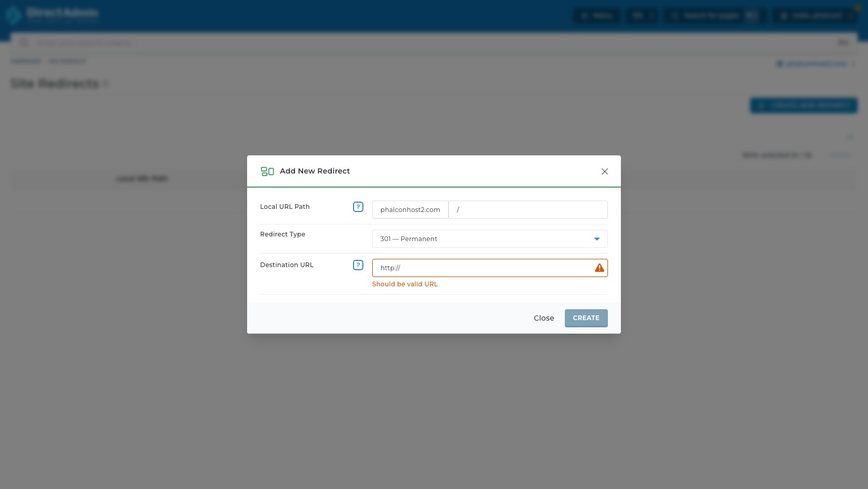Open the Local URL Path help icon
This screenshot has height=489, width=868.
358,207
